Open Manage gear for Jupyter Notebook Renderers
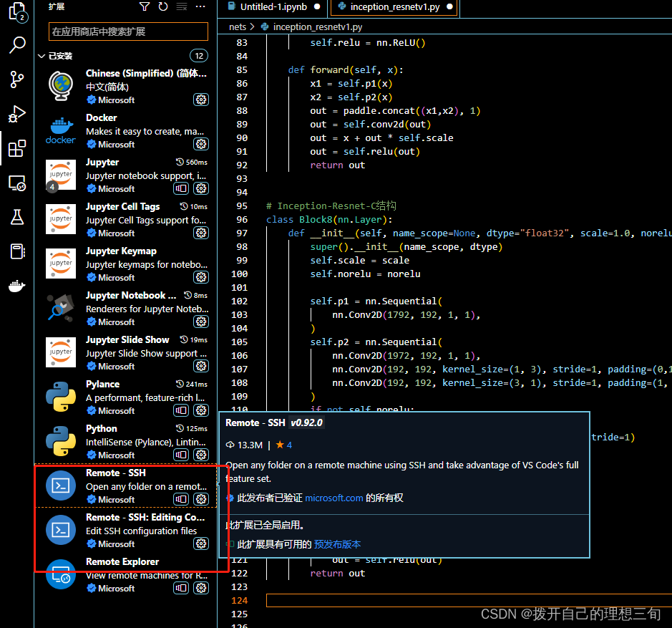 click(x=201, y=322)
